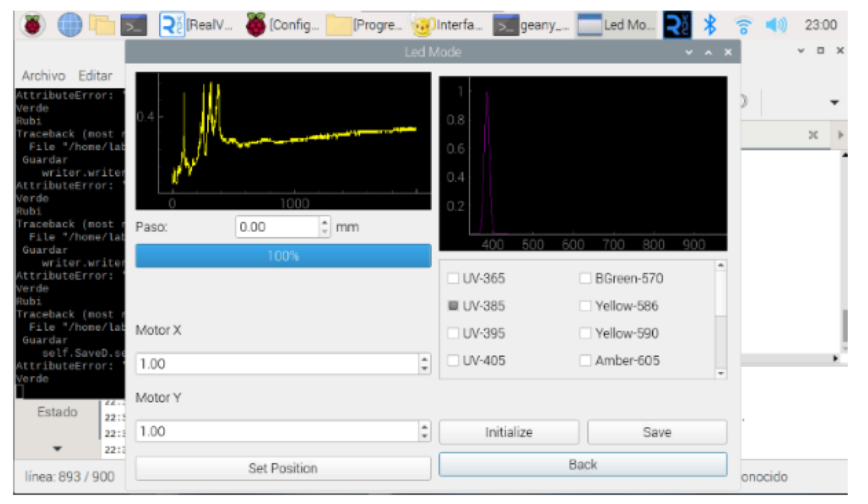Open the Raspberry Pi main menu
Image resolution: width=868 pixels, height=504 pixels.
pyautogui.click(x=33, y=25)
